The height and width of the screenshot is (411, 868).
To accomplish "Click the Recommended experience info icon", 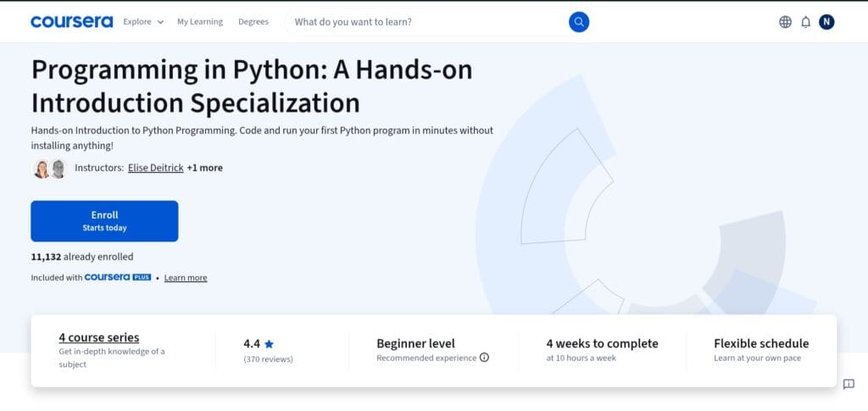I will 484,358.
